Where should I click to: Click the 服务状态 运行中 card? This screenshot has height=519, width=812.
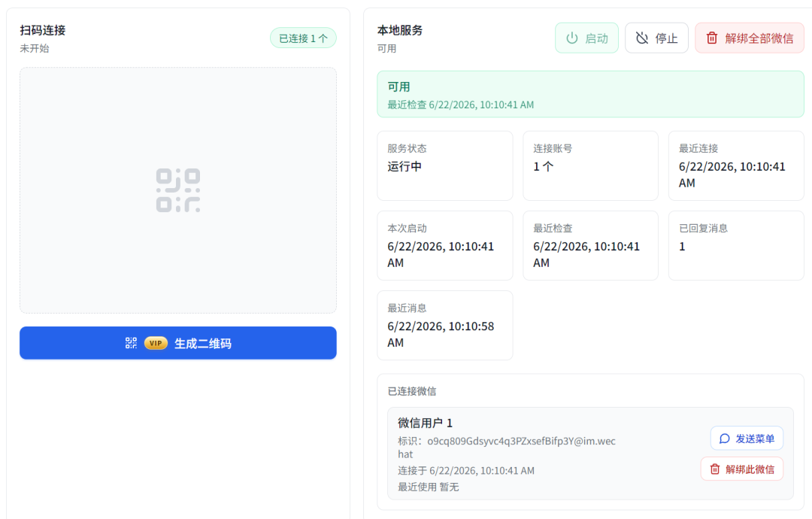click(x=445, y=165)
